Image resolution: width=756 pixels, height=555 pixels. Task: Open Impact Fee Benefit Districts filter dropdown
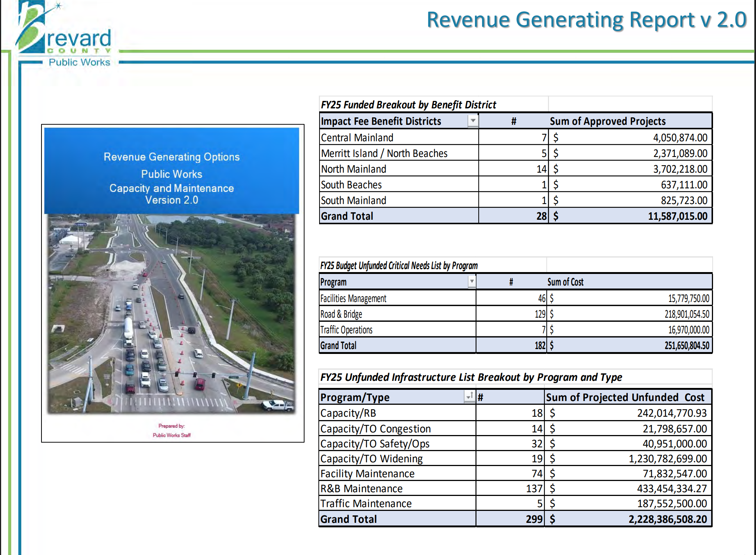[x=473, y=121]
